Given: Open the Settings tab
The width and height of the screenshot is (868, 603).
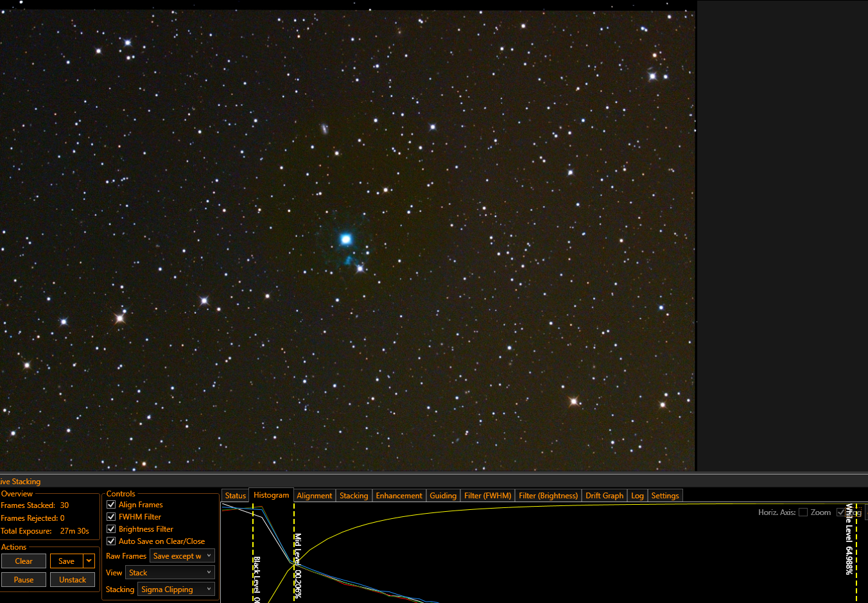Looking at the screenshot, I should (x=664, y=496).
